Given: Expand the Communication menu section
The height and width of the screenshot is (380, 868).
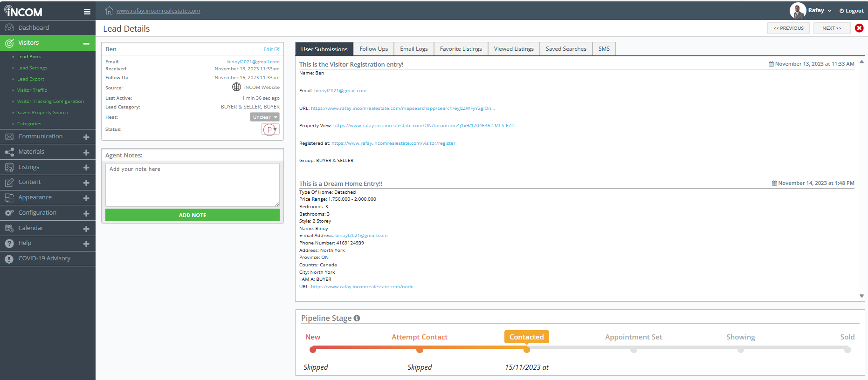Looking at the screenshot, I should pos(86,137).
